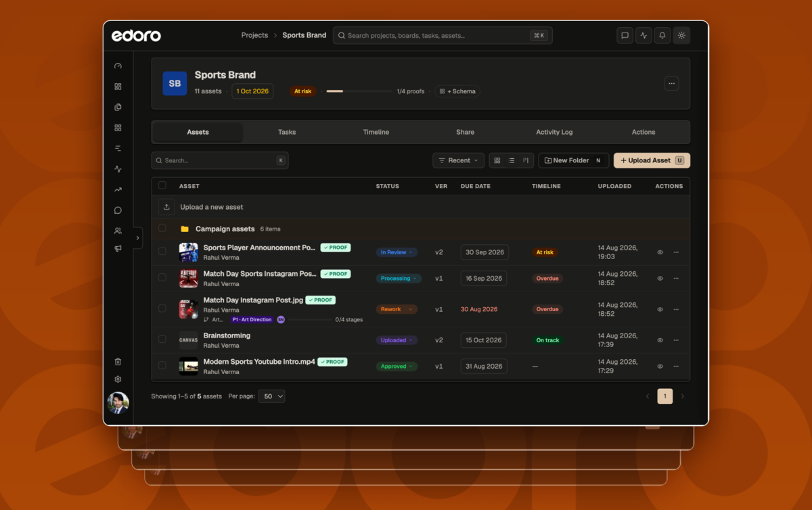This screenshot has height=510, width=812.
Task: Switch to grid view layout
Action: point(497,160)
